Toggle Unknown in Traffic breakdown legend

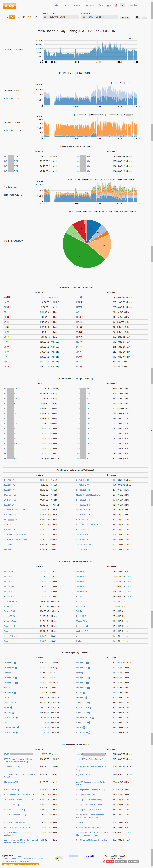[124, 212]
